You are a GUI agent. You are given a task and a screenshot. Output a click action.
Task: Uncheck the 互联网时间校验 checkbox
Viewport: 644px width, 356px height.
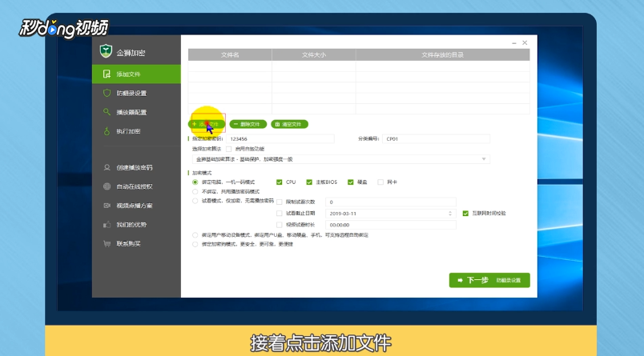465,214
